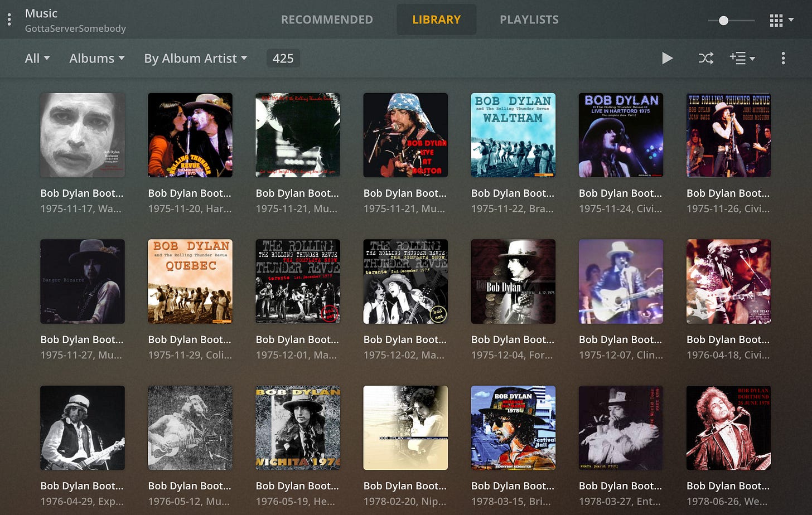
Task: Open the 1975-11-20 Rolling Thunder Revue cover
Action: pos(190,135)
